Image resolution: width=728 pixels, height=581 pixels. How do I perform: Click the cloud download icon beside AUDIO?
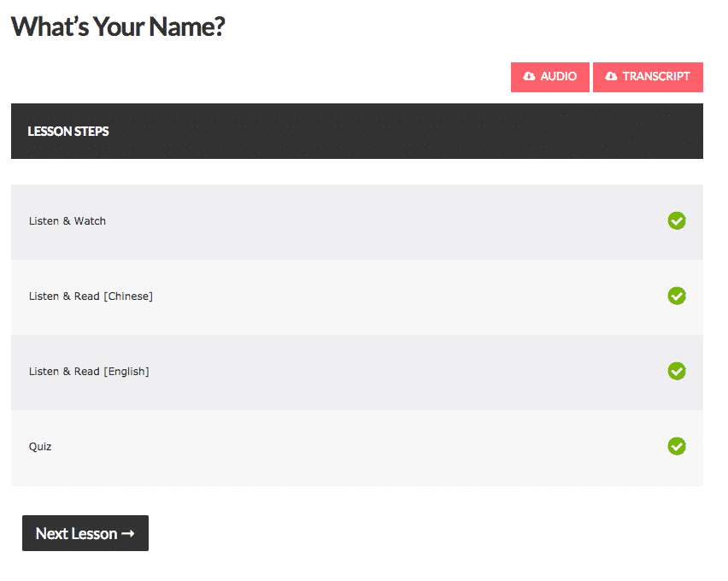click(530, 77)
